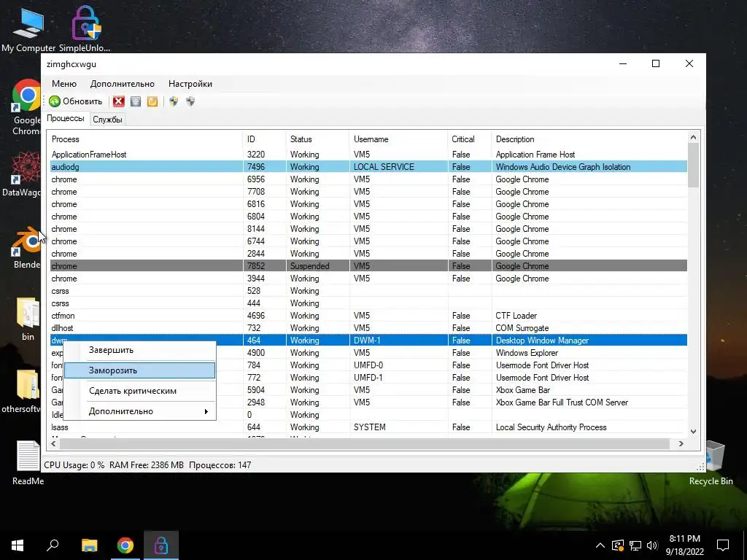Viewport: 747px width, 560px height.
Task: Click the colored shield toolbar icon
Action: pos(174,101)
